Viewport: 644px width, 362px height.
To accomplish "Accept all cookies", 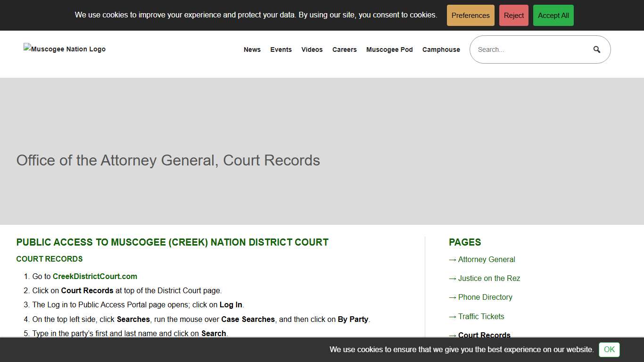I will (553, 15).
